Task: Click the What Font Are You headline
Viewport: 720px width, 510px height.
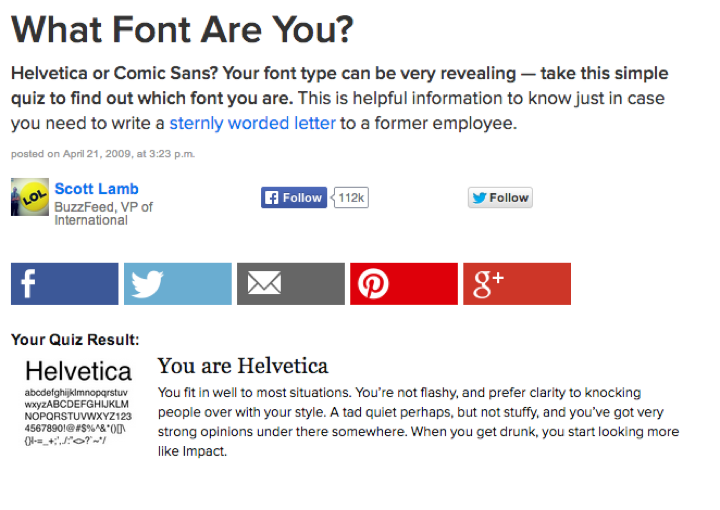Action: (x=182, y=30)
